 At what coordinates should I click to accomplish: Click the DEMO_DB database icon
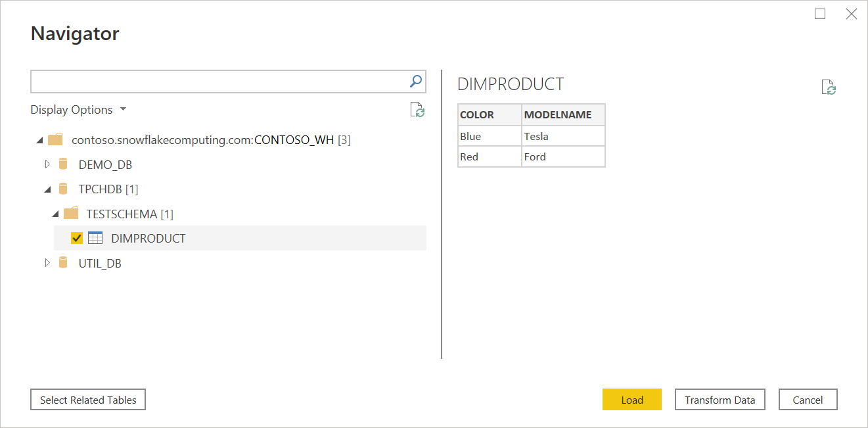tap(62, 164)
